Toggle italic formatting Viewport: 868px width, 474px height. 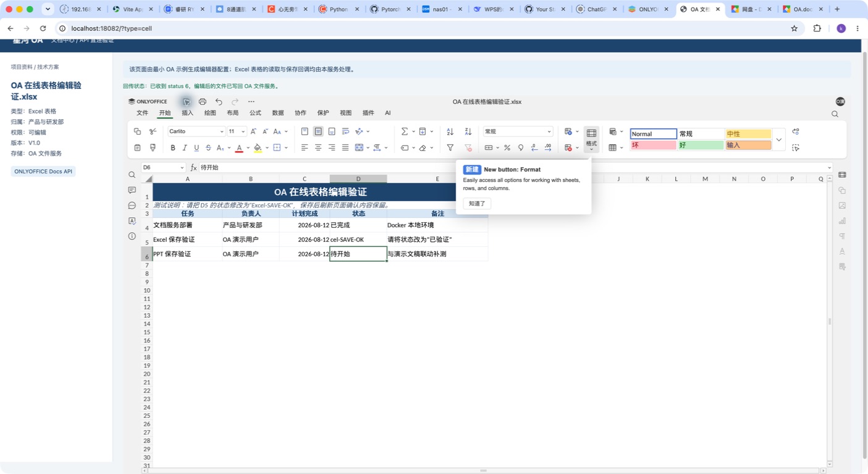185,148
